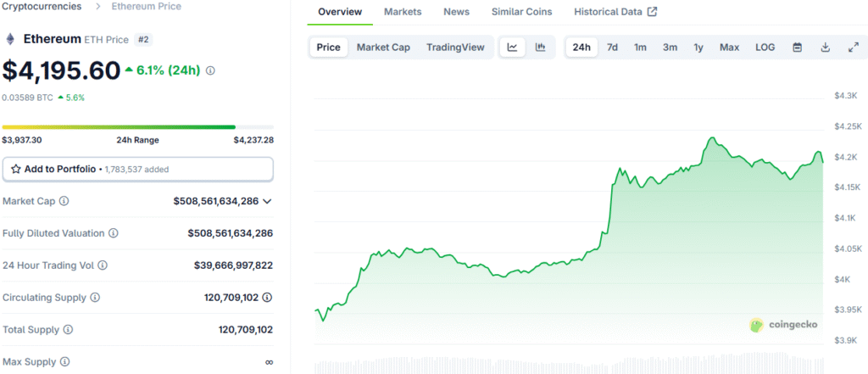
Task: Select the 7d time range
Action: [x=612, y=47]
